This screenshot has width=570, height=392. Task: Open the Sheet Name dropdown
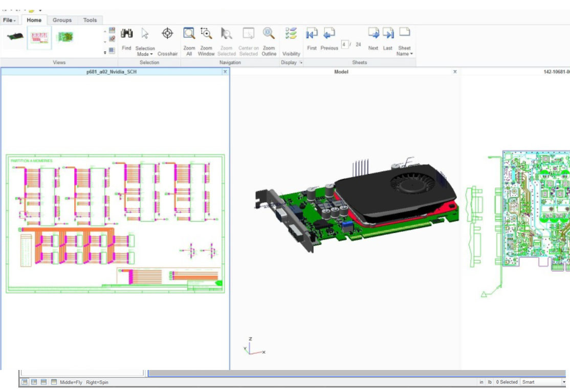[x=405, y=42]
